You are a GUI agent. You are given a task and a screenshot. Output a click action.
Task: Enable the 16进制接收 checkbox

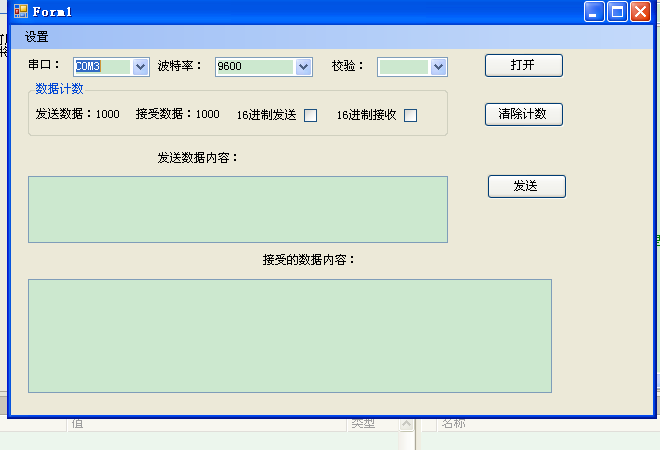pyautogui.click(x=410, y=115)
